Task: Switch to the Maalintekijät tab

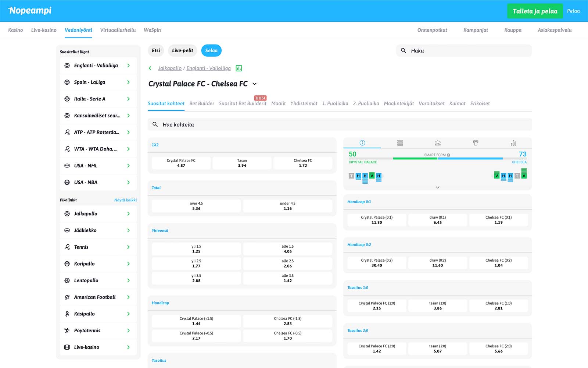Action: pos(399,103)
